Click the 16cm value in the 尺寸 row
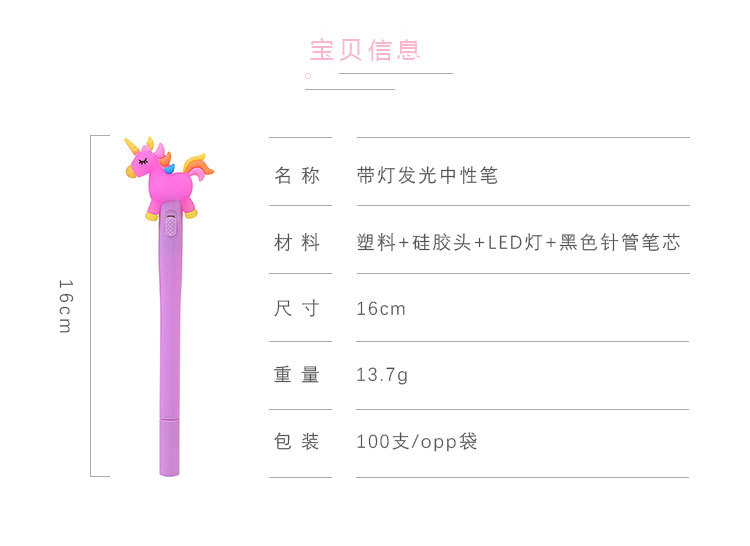This screenshot has height=546, width=750. pos(381,308)
